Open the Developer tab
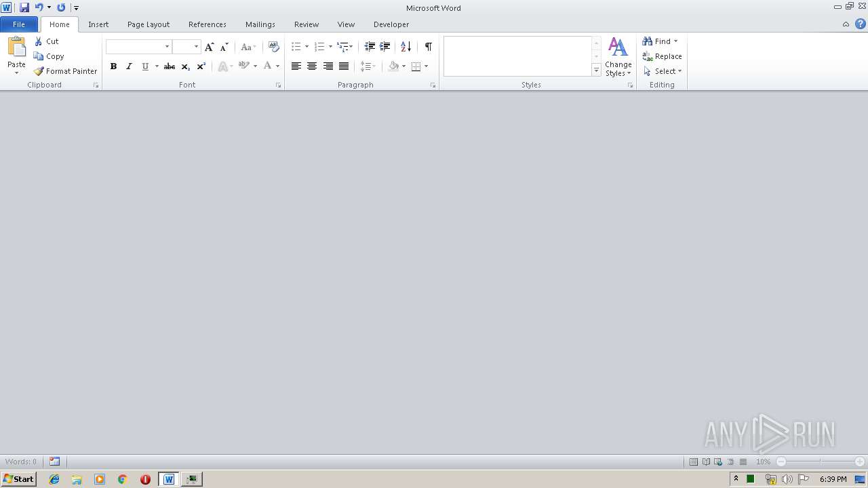The width and height of the screenshot is (868, 488). tap(391, 24)
